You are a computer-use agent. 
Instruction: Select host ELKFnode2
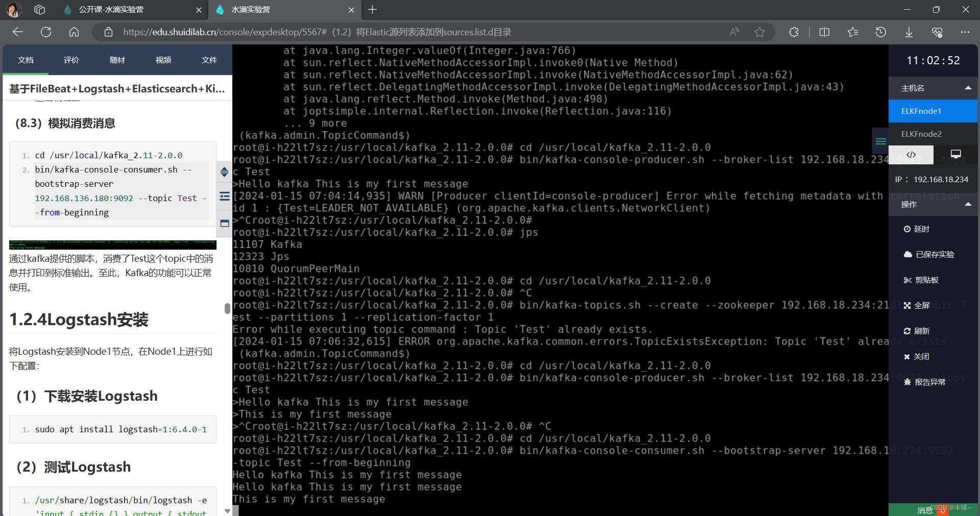(x=933, y=134)
